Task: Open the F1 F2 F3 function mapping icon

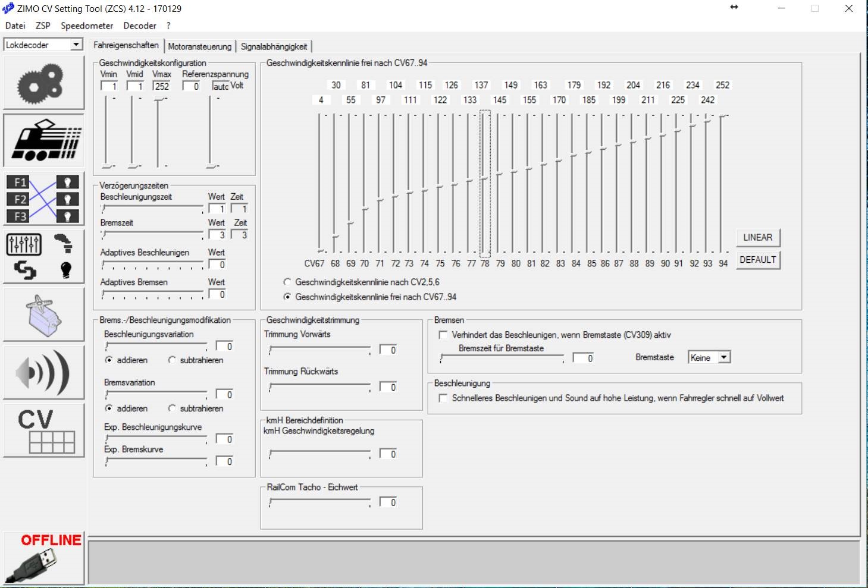Action: (43, 199)
